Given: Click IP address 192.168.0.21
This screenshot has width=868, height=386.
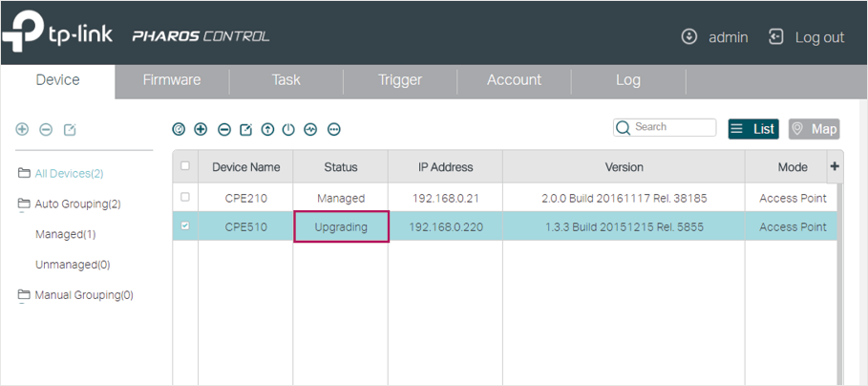Looking at the screenshot, I should [445, 199].
